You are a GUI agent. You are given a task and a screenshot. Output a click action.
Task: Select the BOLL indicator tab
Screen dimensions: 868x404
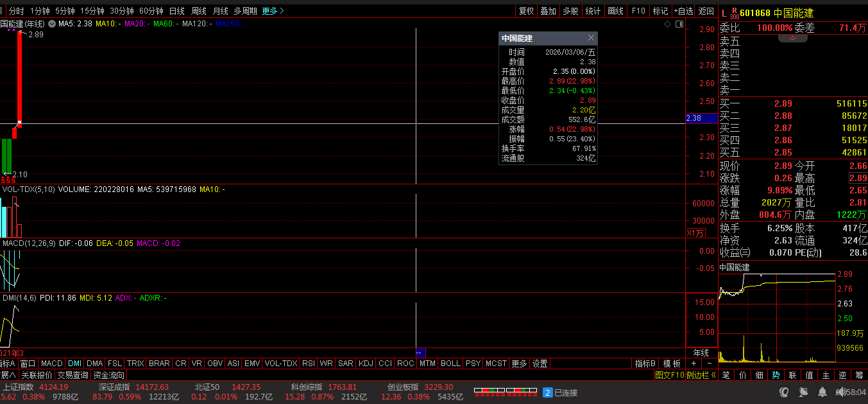point(450,364)
